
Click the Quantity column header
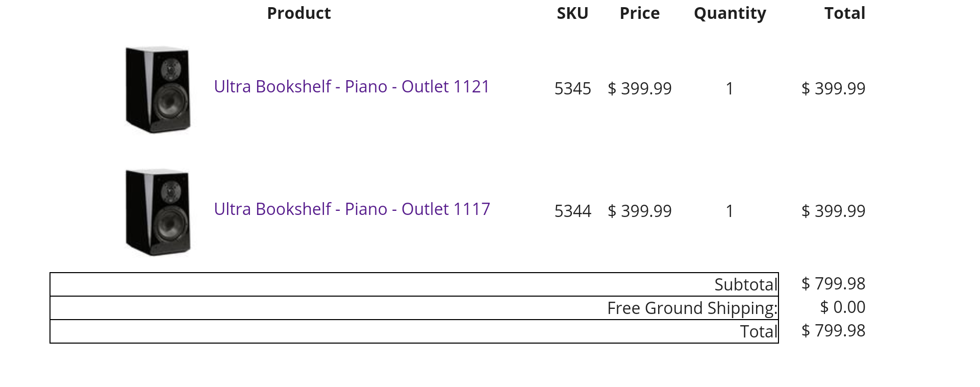[730, 13]
